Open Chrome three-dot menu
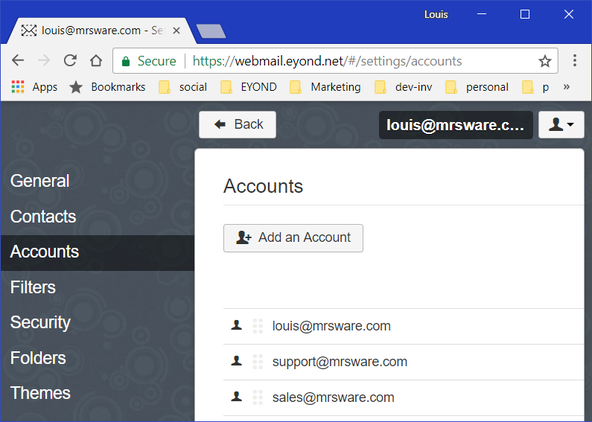The width and height of the screenshot is (592, 422). pyautogui.click(x=574, y=60)
